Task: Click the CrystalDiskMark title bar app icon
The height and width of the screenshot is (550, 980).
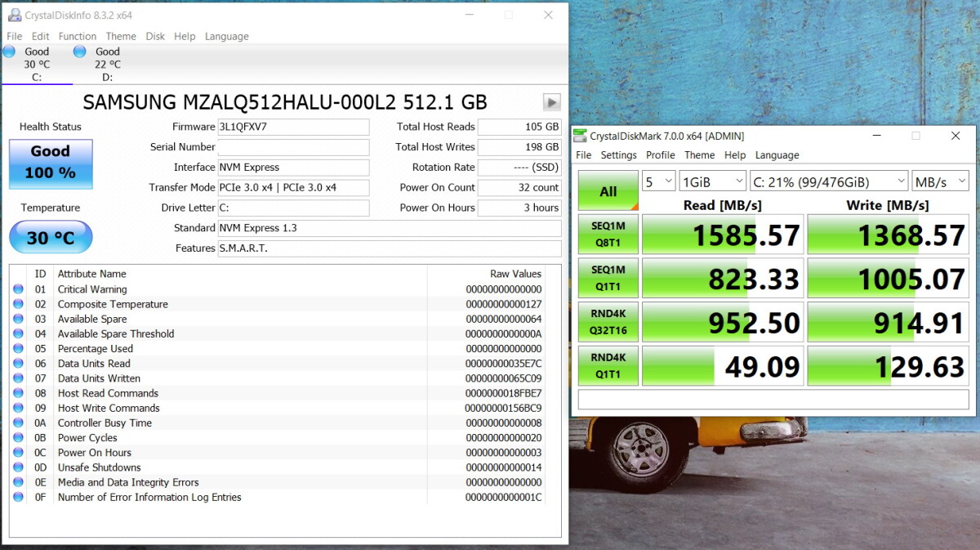Action: click(581, 136)
